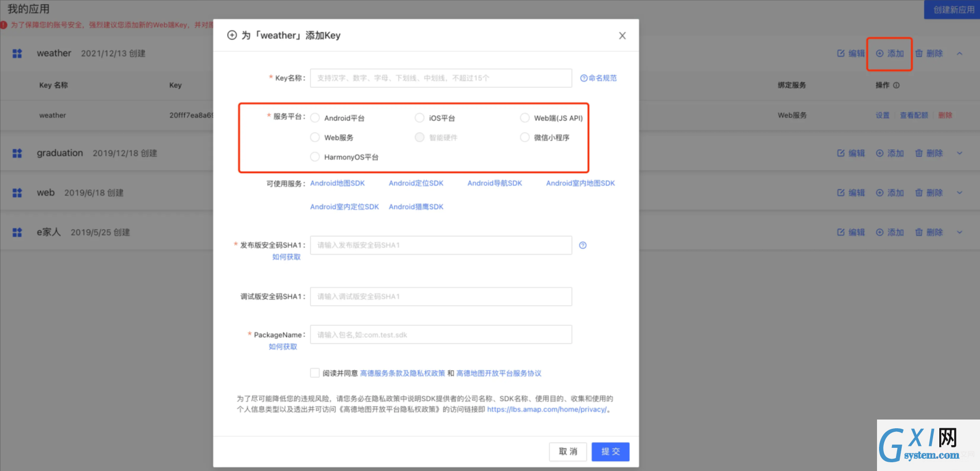
Task: Open the Android地图SDK link
Action: tap(337, 183)
